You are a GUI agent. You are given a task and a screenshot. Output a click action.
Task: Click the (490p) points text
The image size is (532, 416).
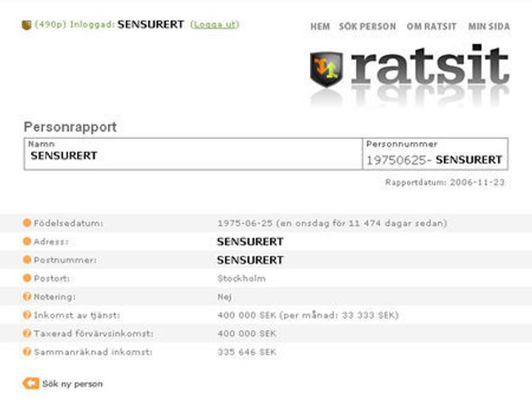50,24
